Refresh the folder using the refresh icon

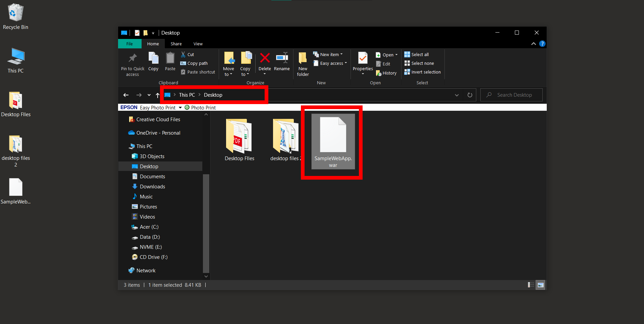(x=470, y=95)
